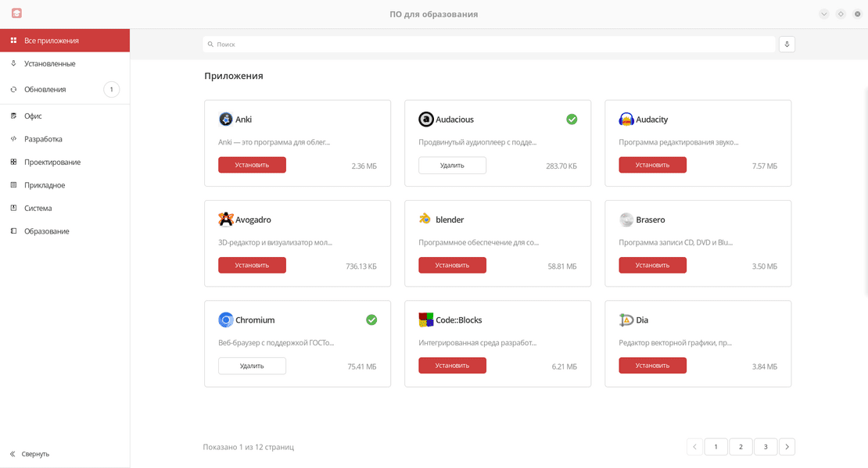868x468 pixels.
Task: Select the Система category
Action: tap(65, 208)
